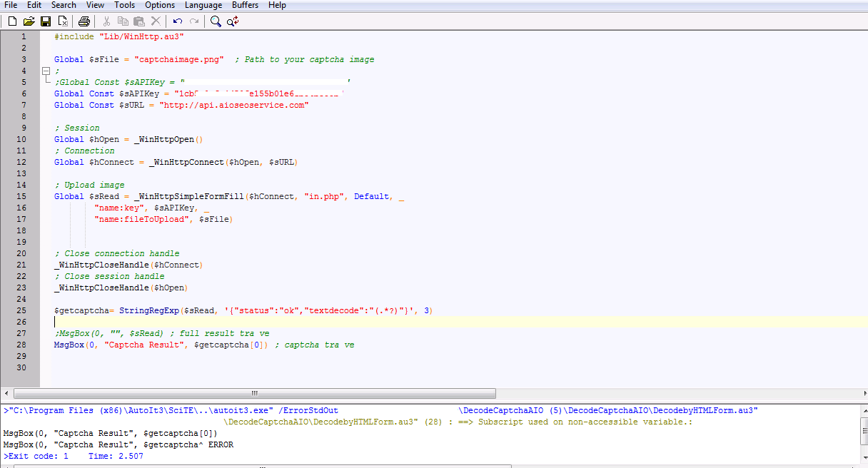Create a new file with toolbar icon

point(12,21)
